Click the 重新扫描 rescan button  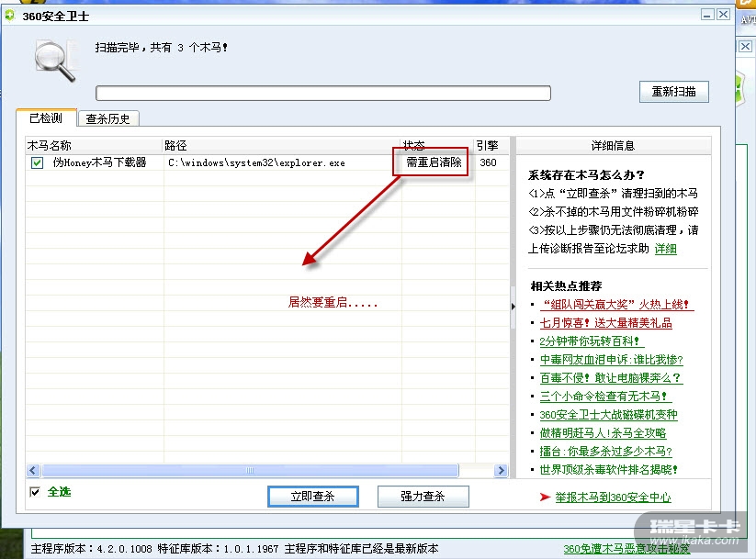tap(673, 92)
